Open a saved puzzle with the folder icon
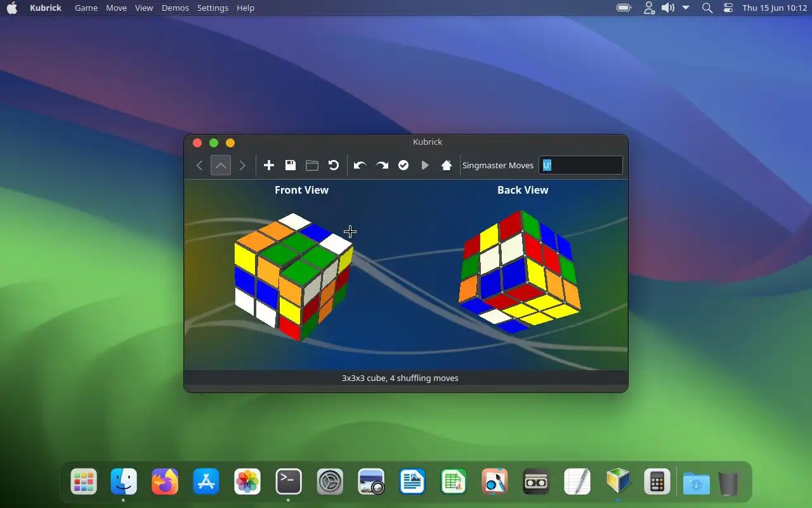The height and width of the screenshot is (508, 812). click(312, 165)
